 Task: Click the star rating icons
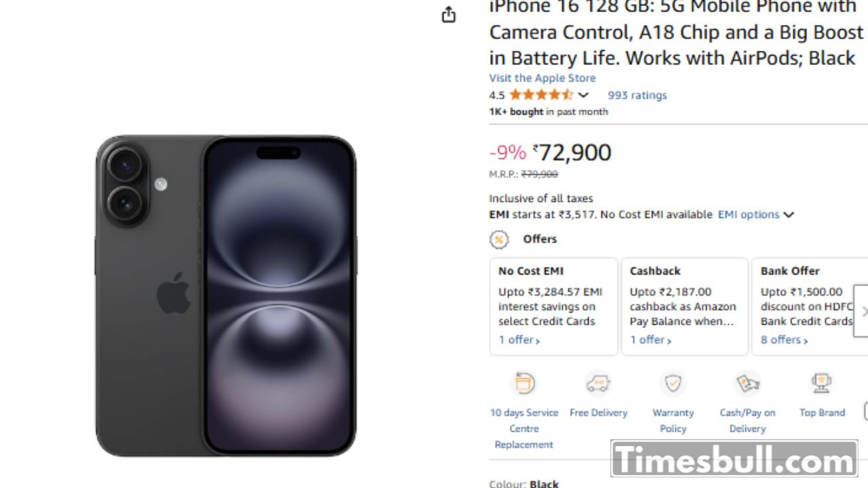pyautogui.click(x=540, y=95)
